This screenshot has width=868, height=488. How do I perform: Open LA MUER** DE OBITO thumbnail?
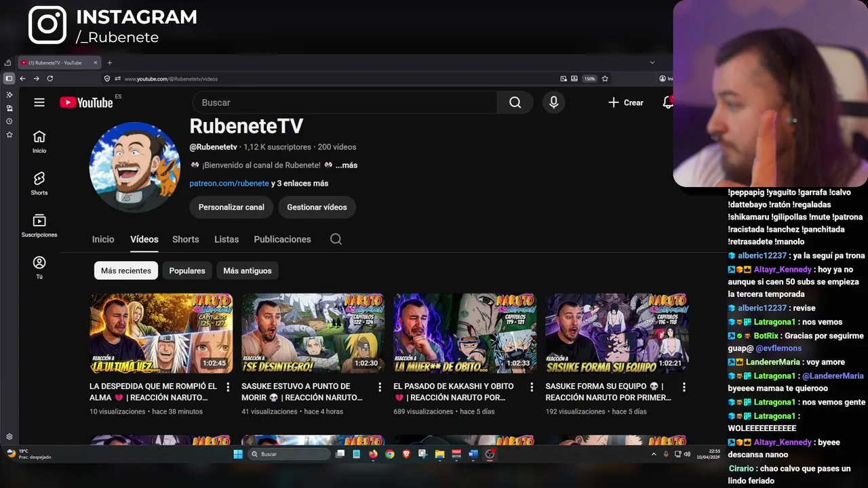(x=465, y=333)
